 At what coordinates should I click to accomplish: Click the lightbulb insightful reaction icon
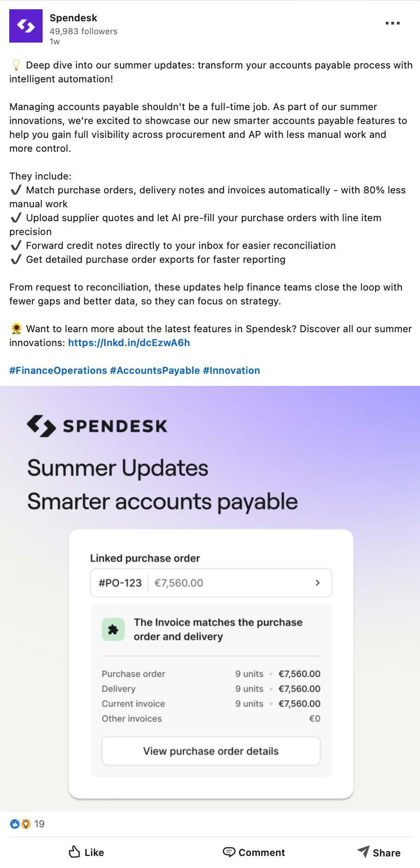[x=25, y=824]
